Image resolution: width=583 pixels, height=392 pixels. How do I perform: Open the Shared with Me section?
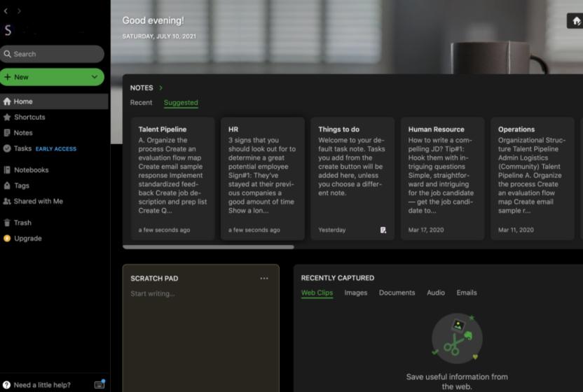pos(38,202)
